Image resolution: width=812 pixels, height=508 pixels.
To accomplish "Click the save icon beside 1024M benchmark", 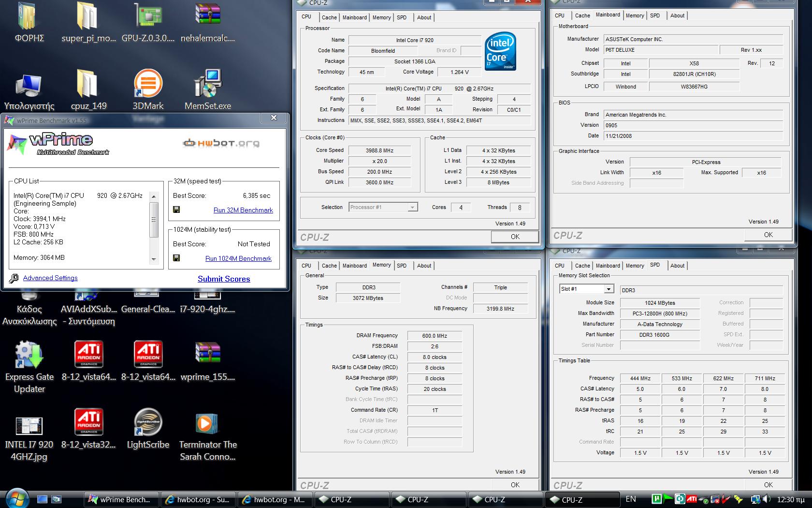I will click(176, 258).
